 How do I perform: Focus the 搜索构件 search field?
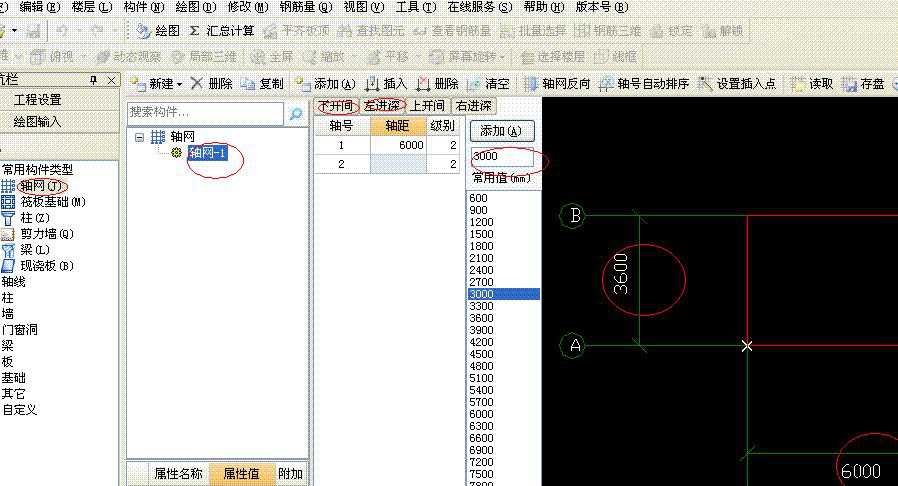[x=205, y=113]
